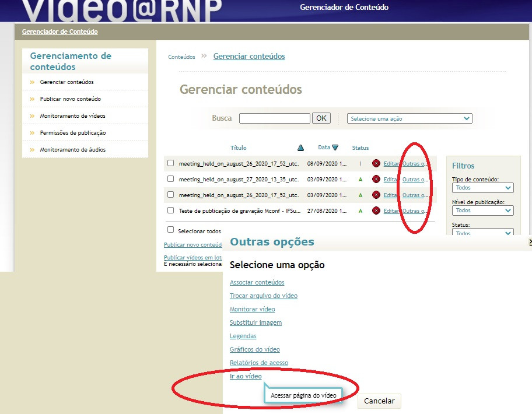Sort by Data descending triangle icon
Image resolution: width=532 pixels, height=414 pixels.
pos(335,148)
